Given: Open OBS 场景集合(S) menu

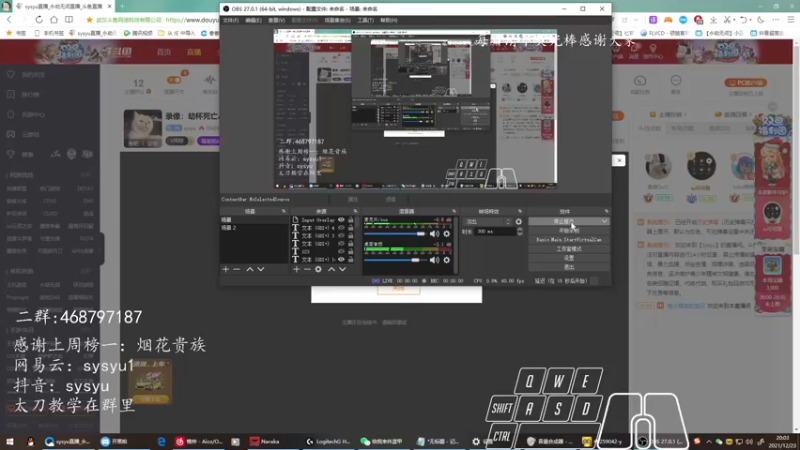Looking at the screenshot, I should click(337, 20).
